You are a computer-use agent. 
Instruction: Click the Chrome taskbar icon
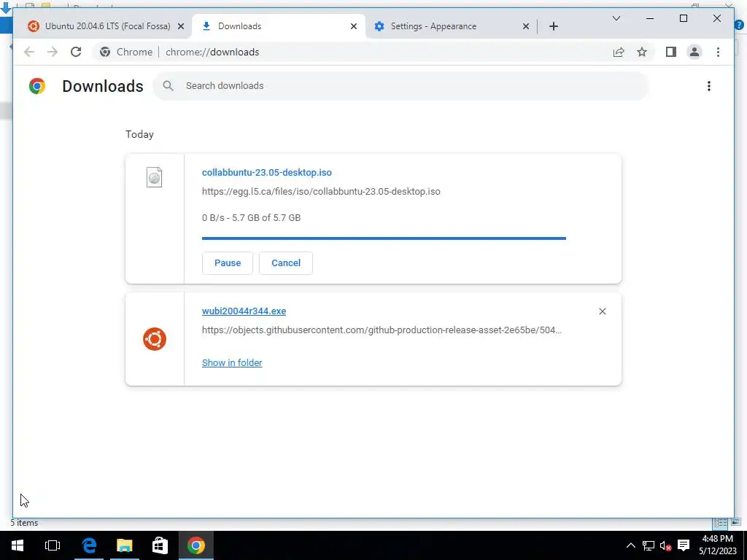click(196, 545)
